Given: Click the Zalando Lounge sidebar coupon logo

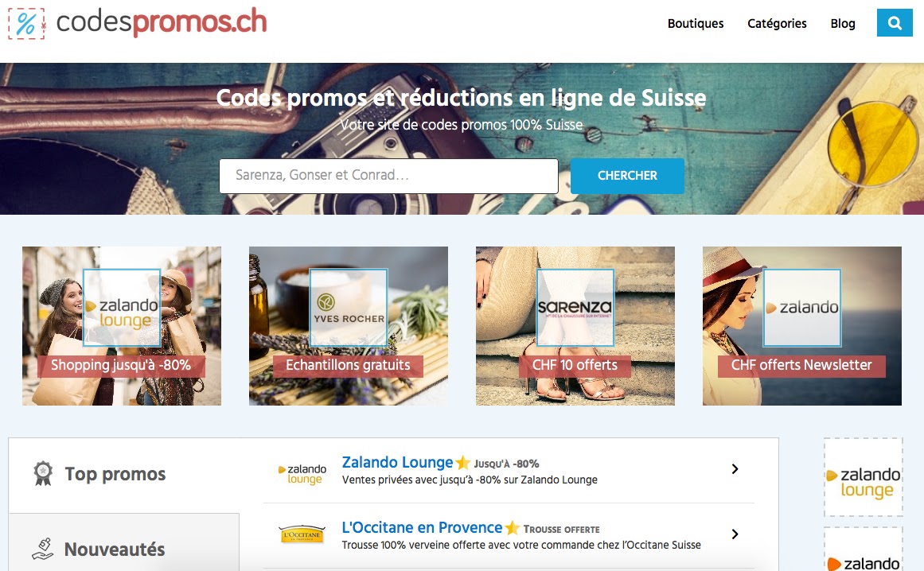Looking at the screenshot, I should coord(864,477).
